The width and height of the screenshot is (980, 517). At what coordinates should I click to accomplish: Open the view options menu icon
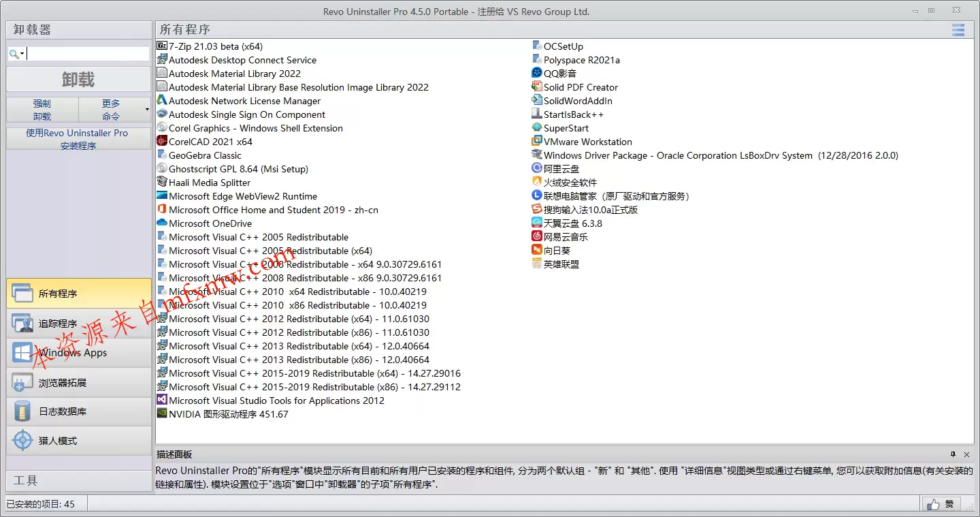point(958,30)
